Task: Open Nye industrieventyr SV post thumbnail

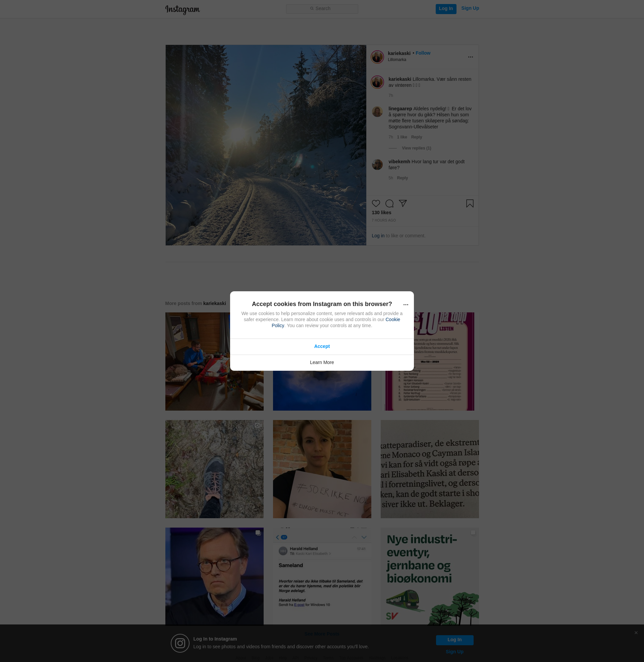Action: [430, 576]
